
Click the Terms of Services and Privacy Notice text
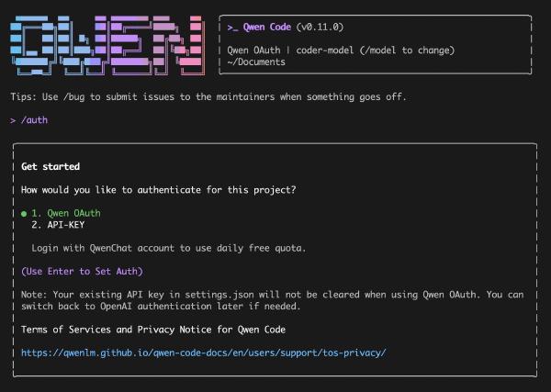pyautogui.click(x=153, y=330)
